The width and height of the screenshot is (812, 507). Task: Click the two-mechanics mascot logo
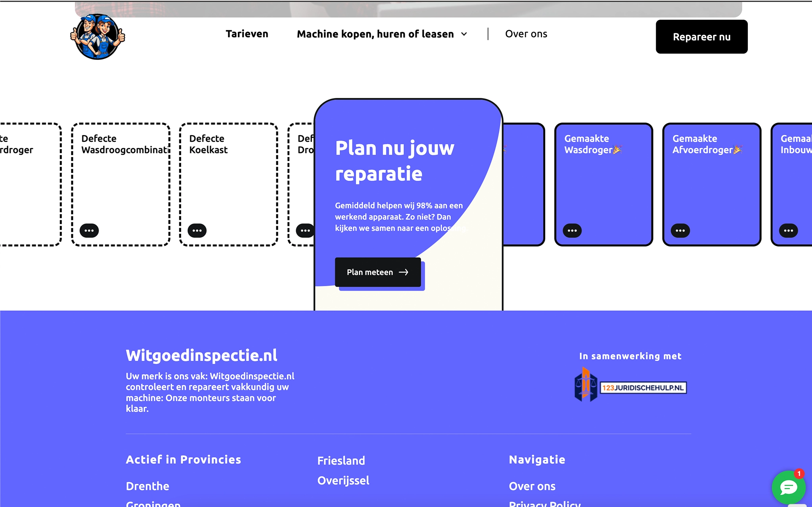pyautogui.click(x=98, y=36)
